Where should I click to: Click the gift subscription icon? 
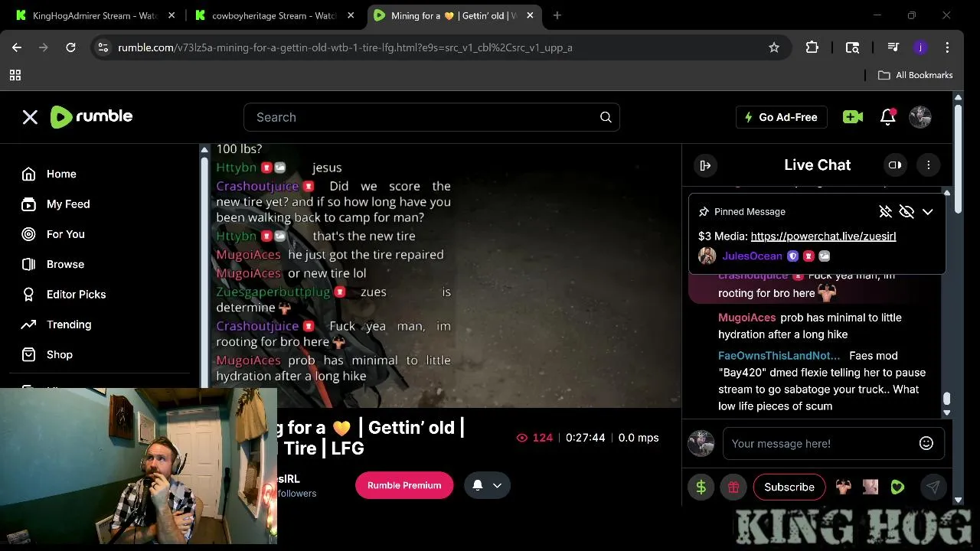click(x=733, y=487)
